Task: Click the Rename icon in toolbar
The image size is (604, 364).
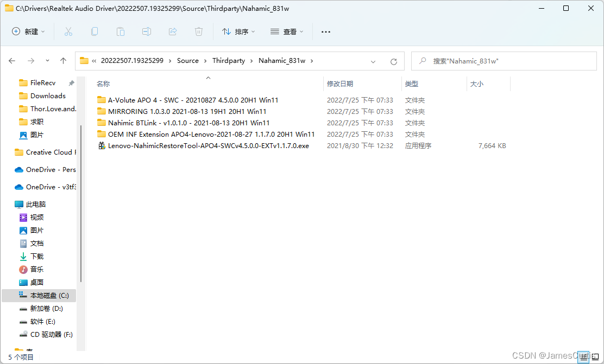Action: point(146,31)
